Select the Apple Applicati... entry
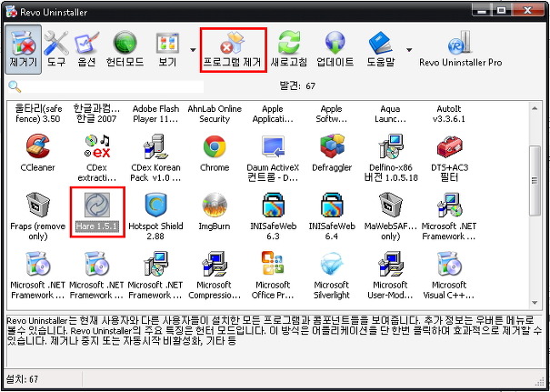The height and width of the screenshot is (392, 550). pyautogui.click(x=273, y=114)
